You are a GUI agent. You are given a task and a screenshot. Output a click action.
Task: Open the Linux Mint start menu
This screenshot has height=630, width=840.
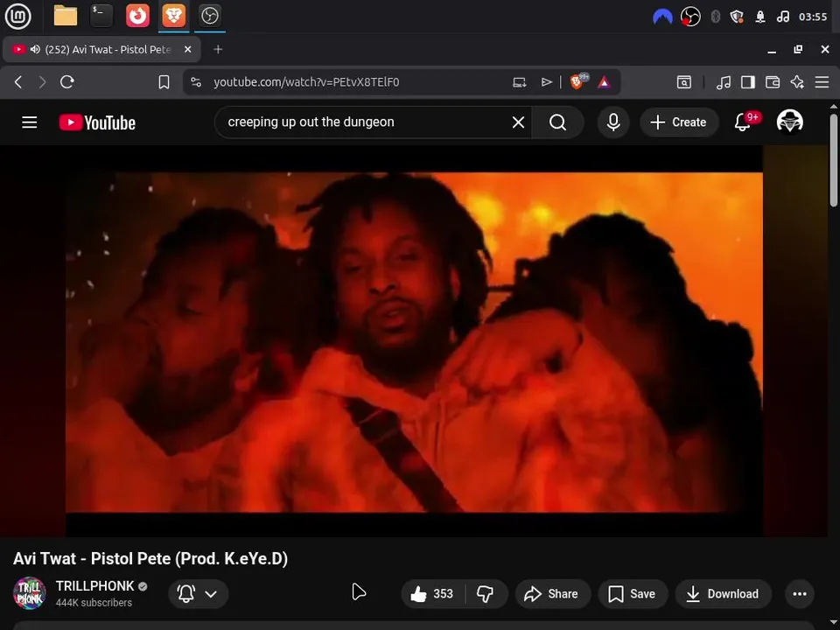coord(17,16)
